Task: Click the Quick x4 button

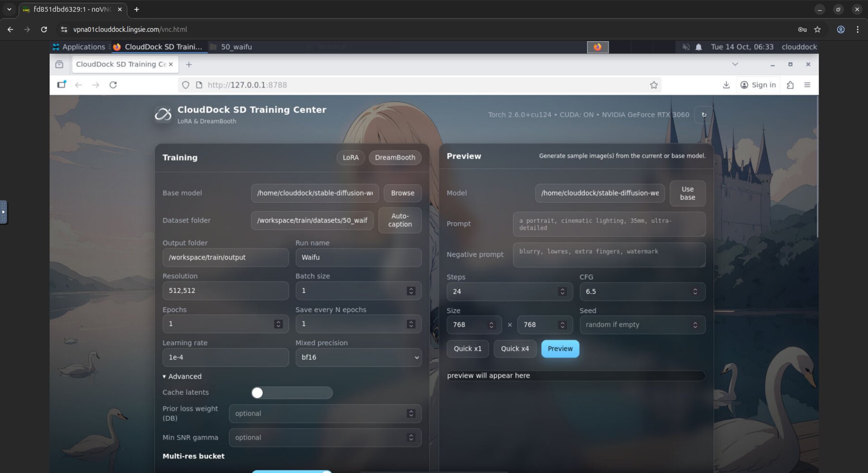Action: pyautogui.click(x=514, y=349)
